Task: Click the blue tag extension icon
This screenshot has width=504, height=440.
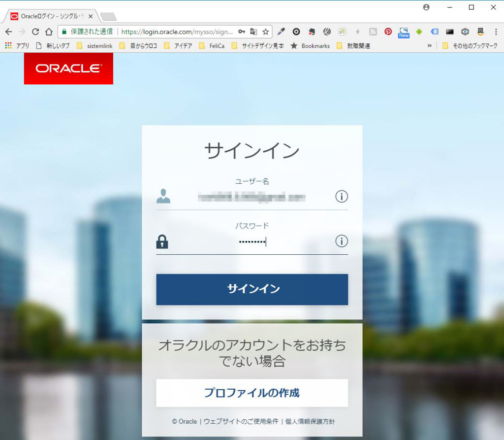Action: [435, 32]
